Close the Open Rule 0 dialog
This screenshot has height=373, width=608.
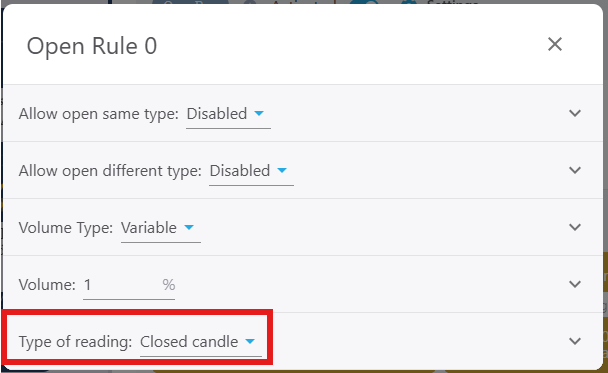click(555, 44)
